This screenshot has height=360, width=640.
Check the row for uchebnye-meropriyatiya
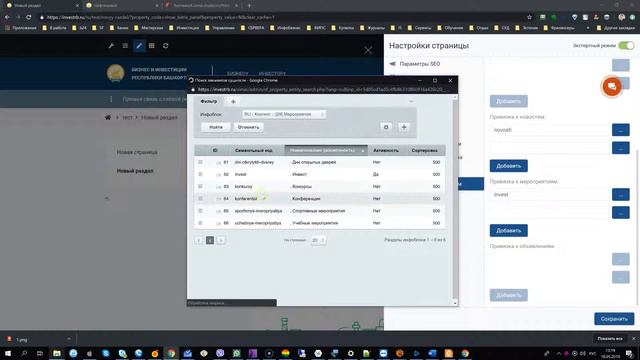pos(200,223)
